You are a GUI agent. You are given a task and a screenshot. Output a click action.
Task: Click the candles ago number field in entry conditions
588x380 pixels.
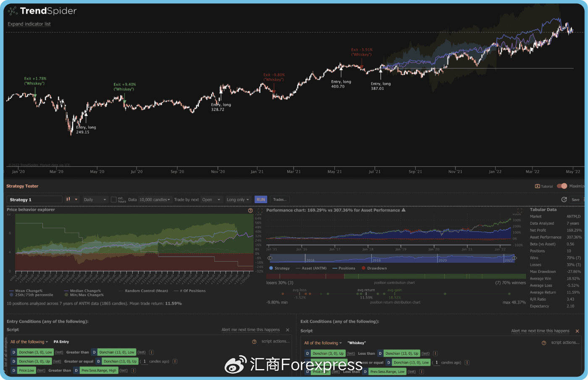[144, 361]
